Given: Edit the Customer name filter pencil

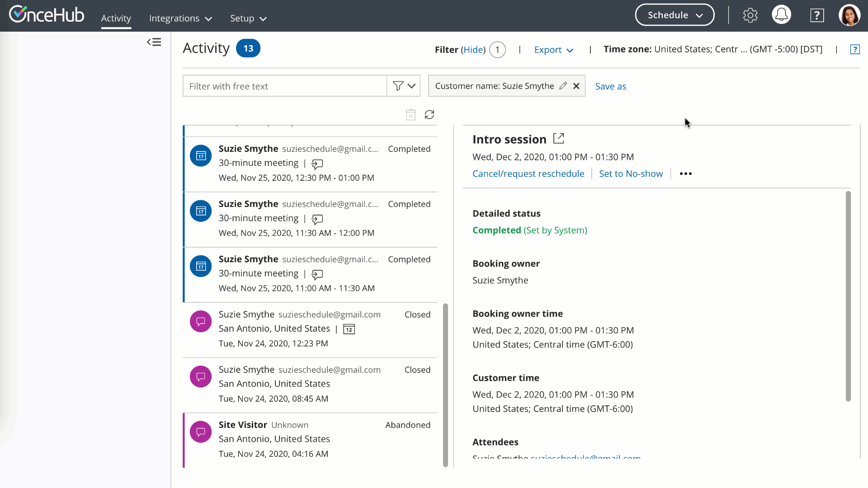Looking at the screenshot, I should point(563,86).
